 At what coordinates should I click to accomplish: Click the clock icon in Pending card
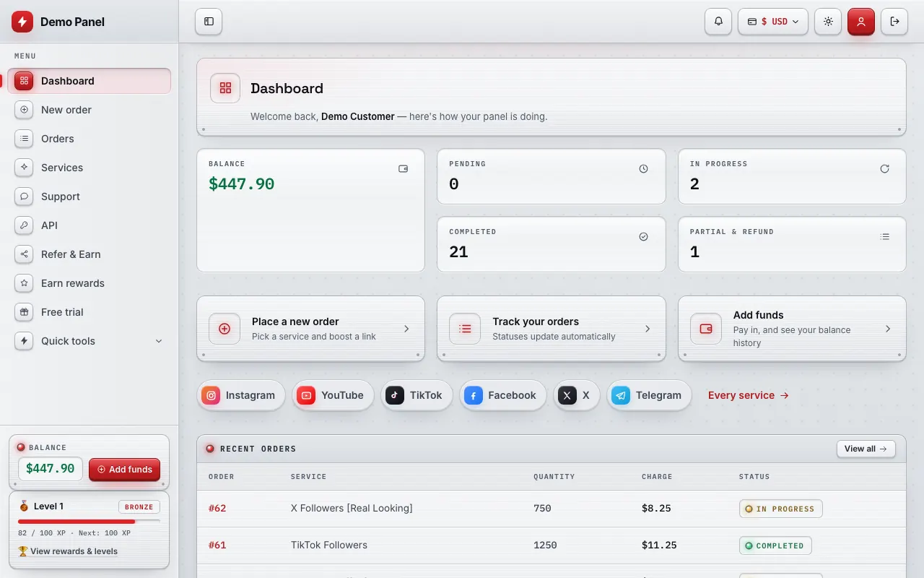644,169
